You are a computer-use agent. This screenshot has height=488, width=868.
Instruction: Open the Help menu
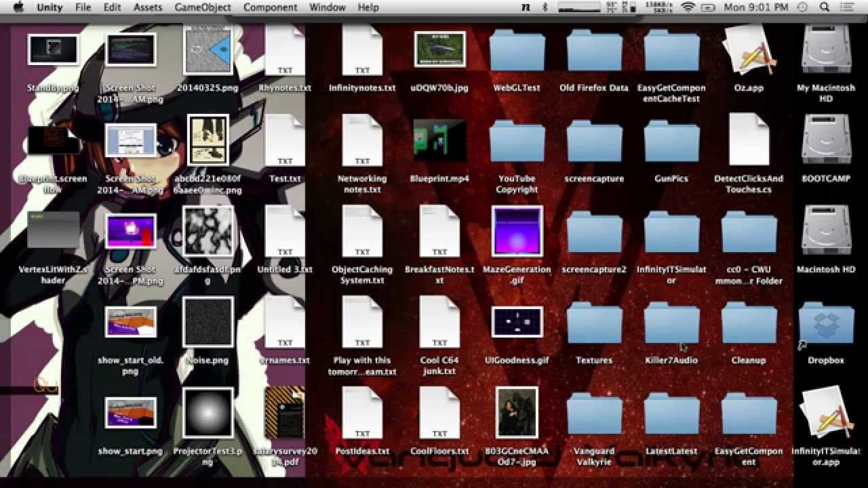coord(368,7)
